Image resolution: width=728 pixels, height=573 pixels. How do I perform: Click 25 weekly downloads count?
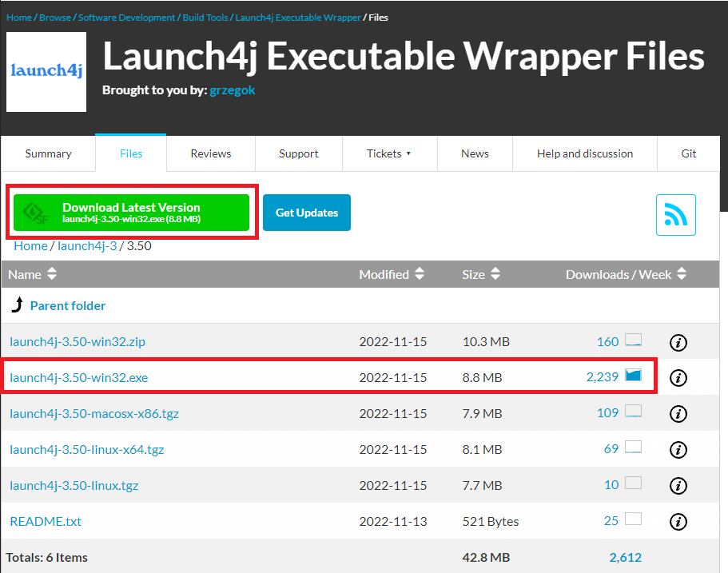click(611, 520)
